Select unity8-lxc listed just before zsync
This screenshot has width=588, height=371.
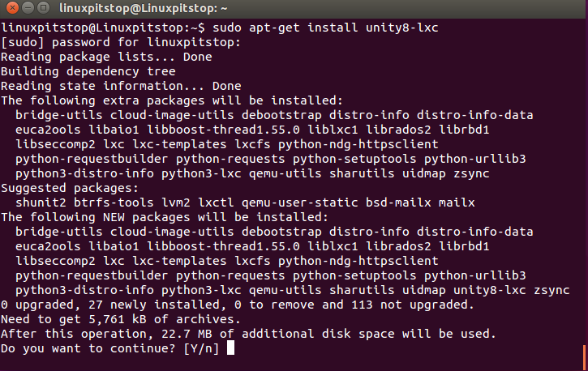pyautogui.click(x=489, y=290)
